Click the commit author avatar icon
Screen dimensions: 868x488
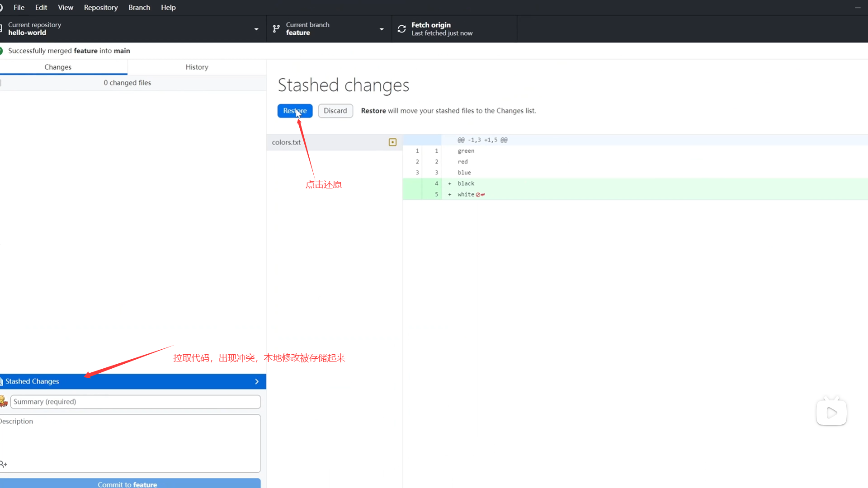[x=4, y=402]
